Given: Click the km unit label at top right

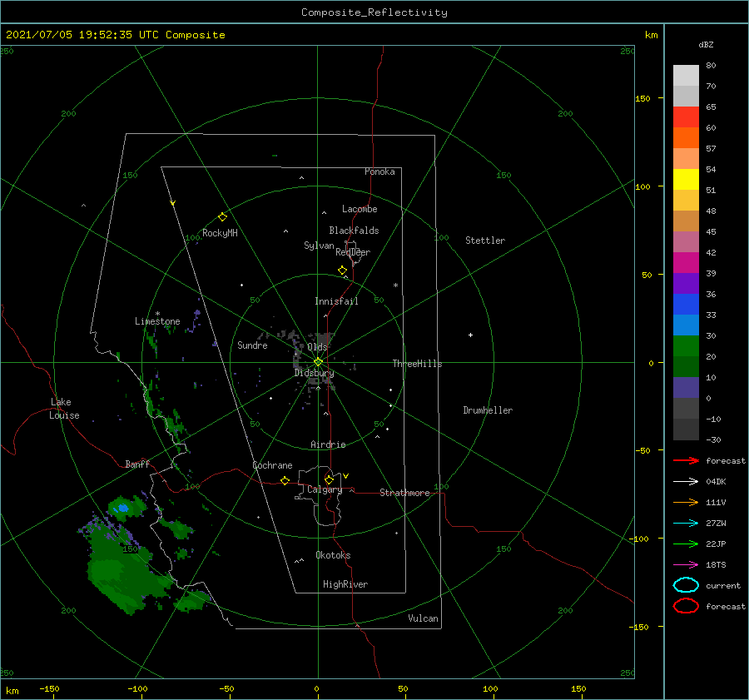Looking at the screenshot, I should click(651, 35).
